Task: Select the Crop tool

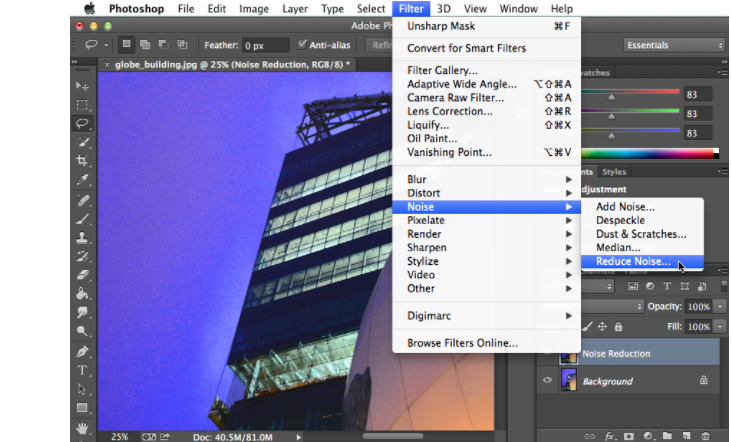Action: (83, 162)
